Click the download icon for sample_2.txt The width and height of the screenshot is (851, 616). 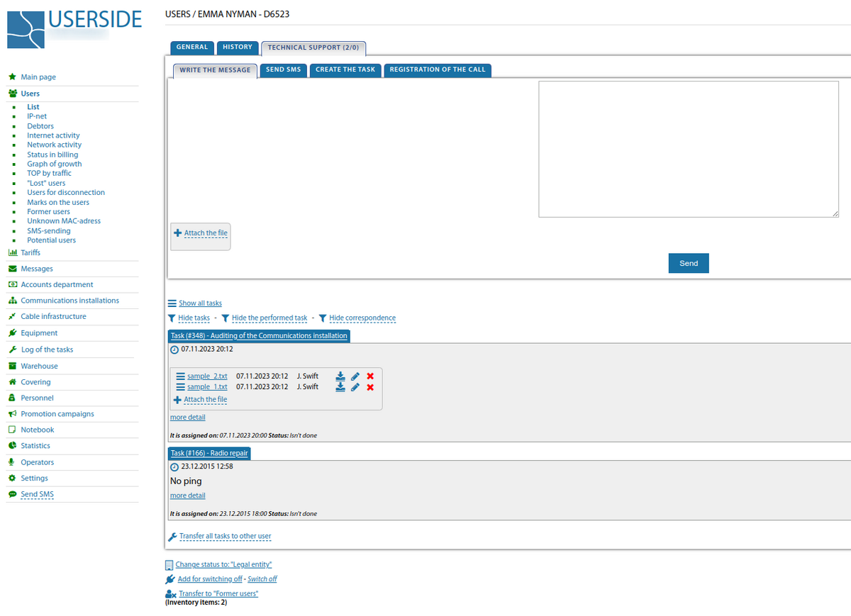340,376
